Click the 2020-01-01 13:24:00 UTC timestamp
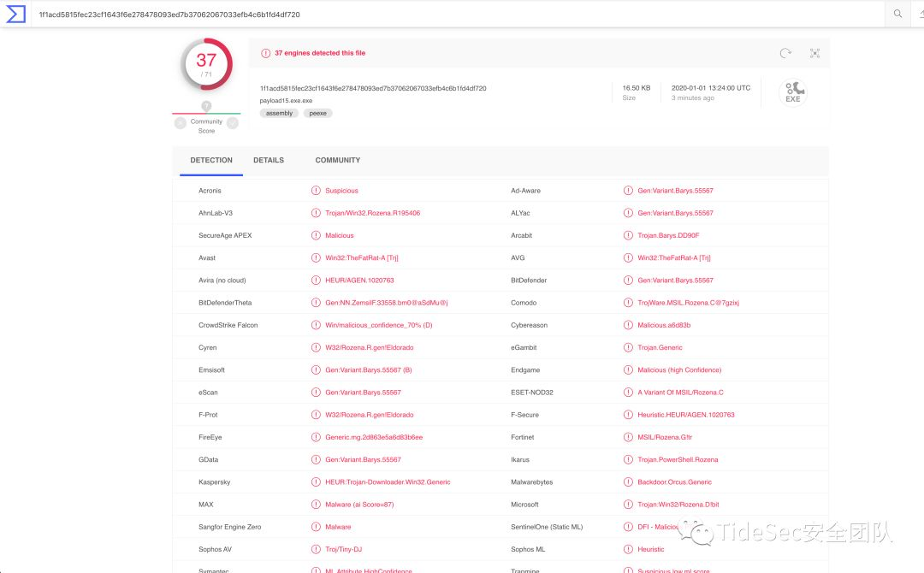 point(711,88)
